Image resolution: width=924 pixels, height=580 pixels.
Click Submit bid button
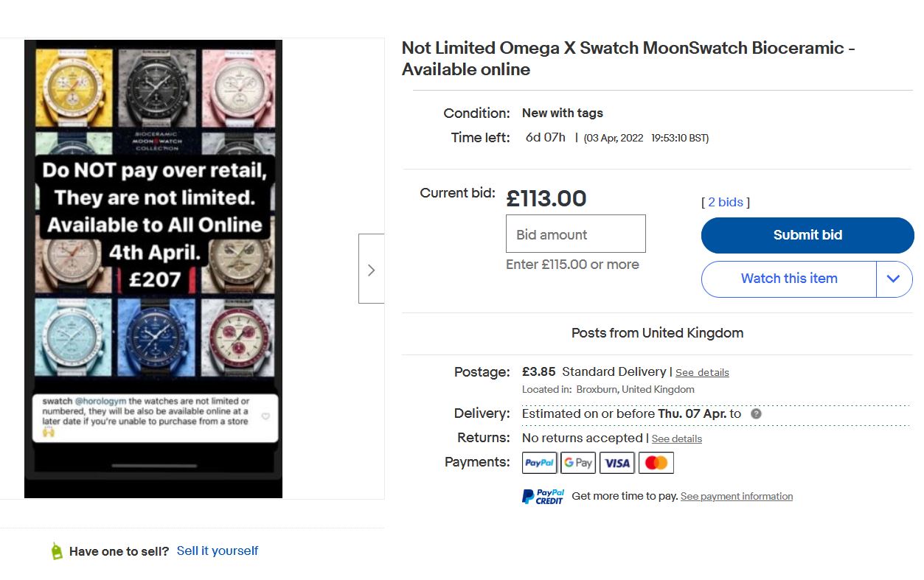pos(807,235)
